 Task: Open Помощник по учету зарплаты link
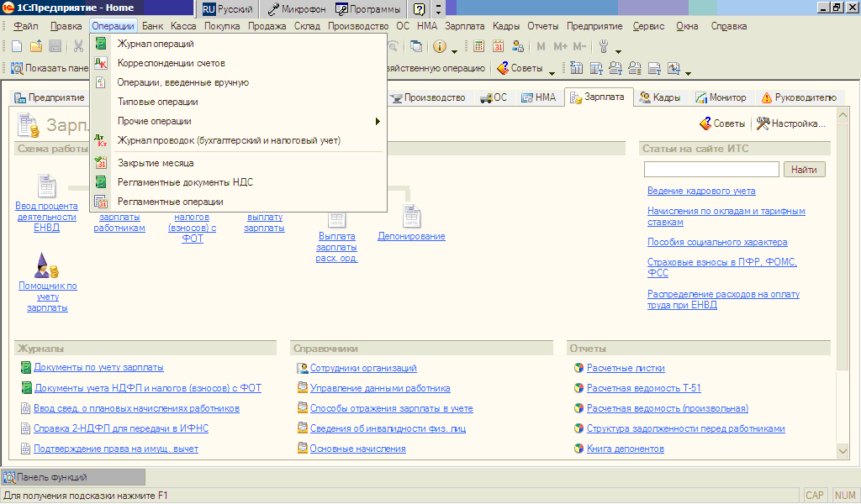(x=48, y=297)
